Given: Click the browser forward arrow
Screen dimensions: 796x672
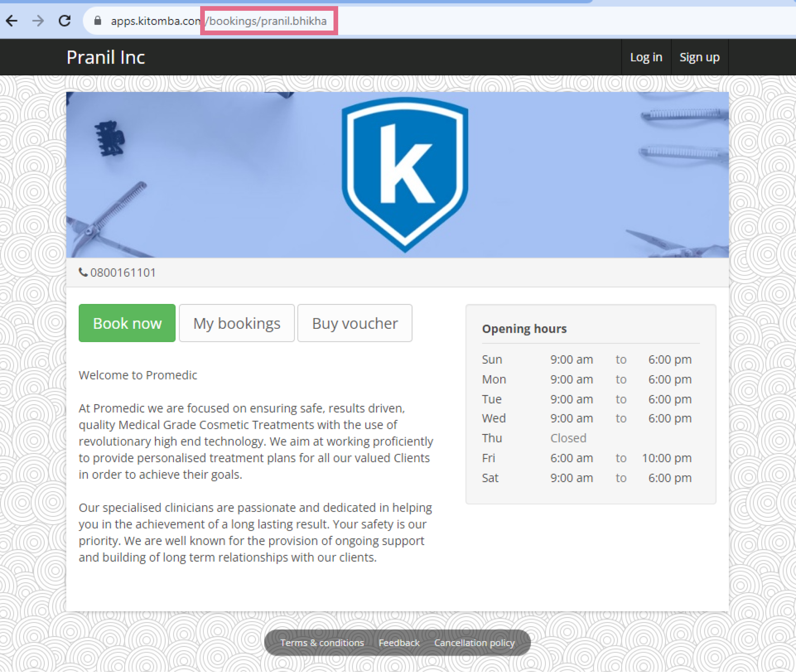Looking at the screenshot, I should point(38,20).
